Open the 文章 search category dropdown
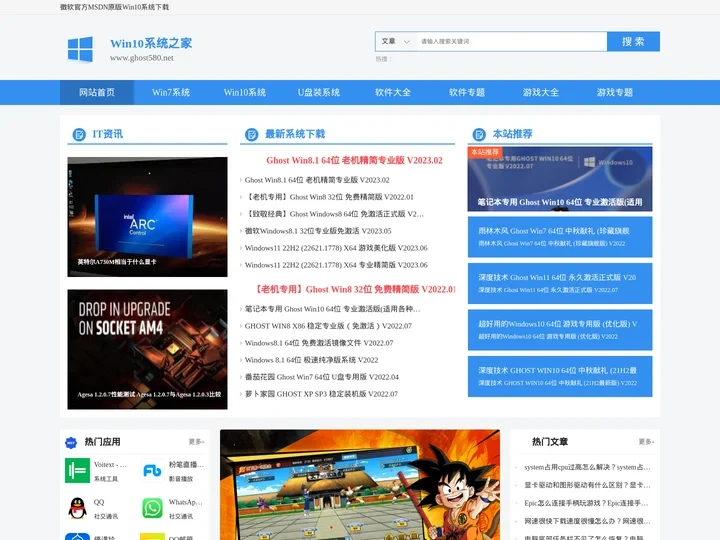Image resolution: width=720 pixels, height=540 pixels. [x=395, y=41]
